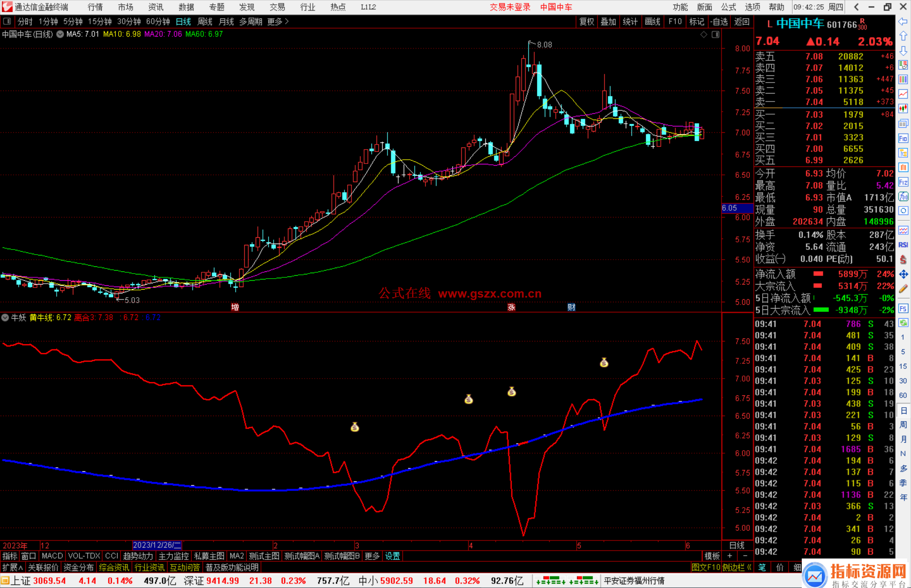911x588 pixels.
Task: Click the red 净流入额 bar
Action: [x=818, y=274]
